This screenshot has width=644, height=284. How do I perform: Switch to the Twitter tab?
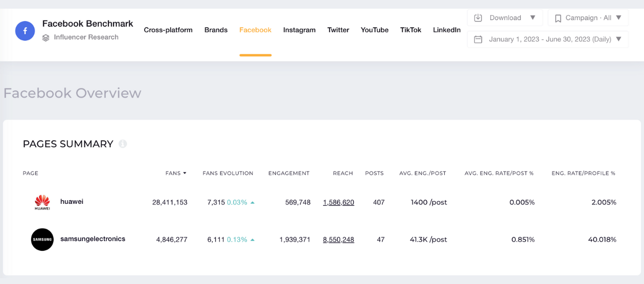[338, 30]
